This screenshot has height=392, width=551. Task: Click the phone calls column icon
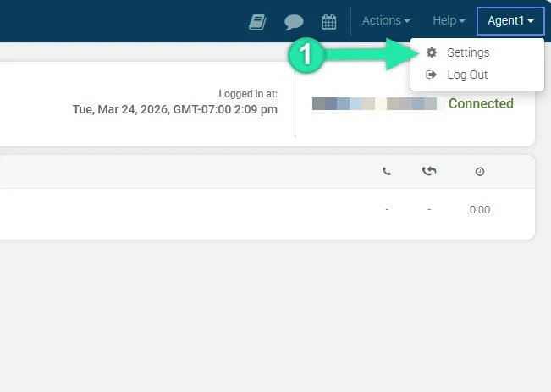point(387,172)
